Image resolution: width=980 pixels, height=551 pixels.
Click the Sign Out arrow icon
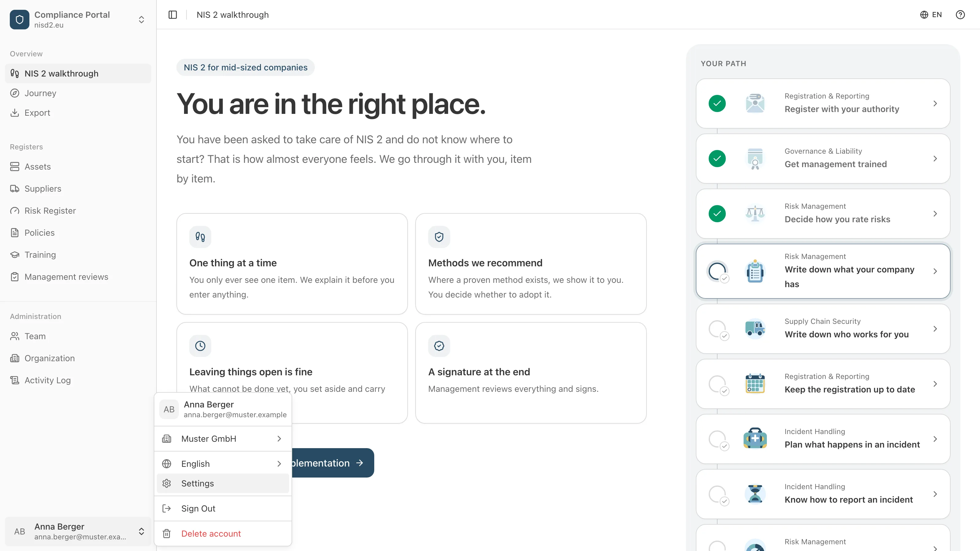click(x=167, y=508)
